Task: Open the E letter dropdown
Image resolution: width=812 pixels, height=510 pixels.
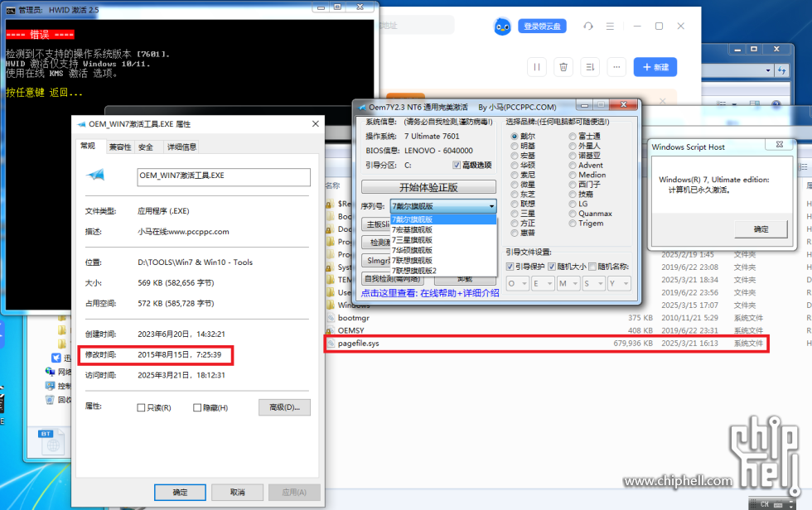Action: [x=542, y=283]
